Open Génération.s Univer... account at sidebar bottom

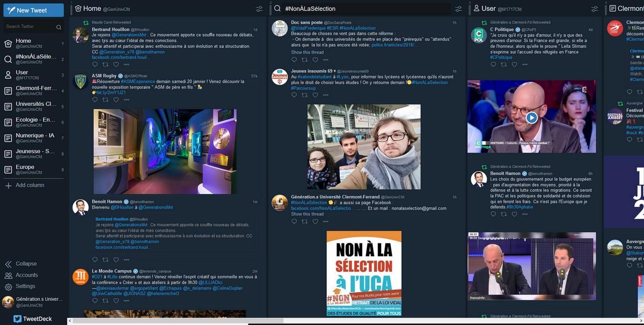[33, 301]
